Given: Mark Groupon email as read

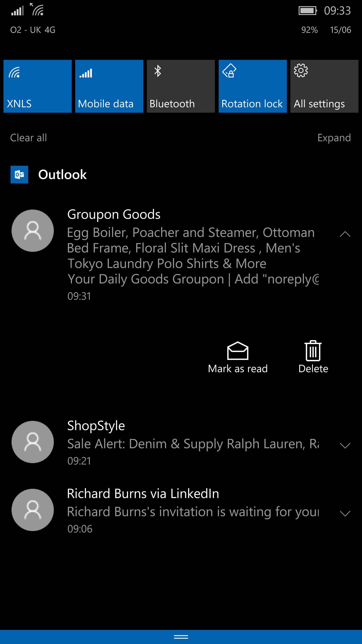Looking at the screenshot, I should point(238,357).
